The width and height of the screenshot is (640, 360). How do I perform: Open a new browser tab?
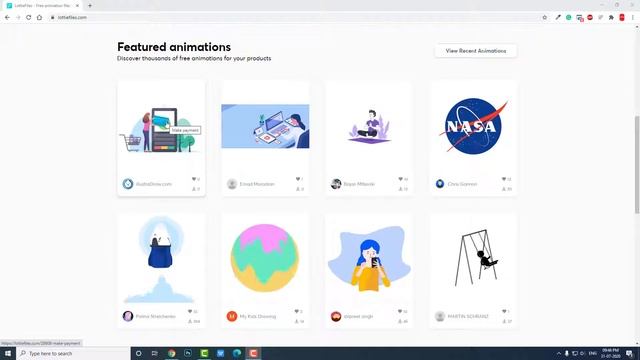(x=90, y=6)
